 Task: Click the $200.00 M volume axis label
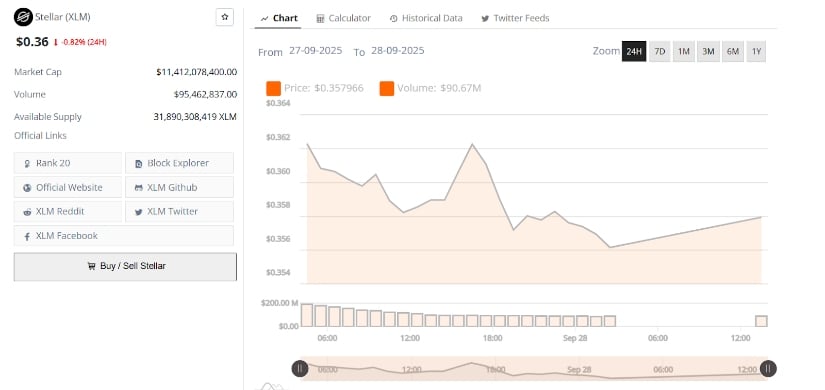pyautogui.click(x=280, y=303)
